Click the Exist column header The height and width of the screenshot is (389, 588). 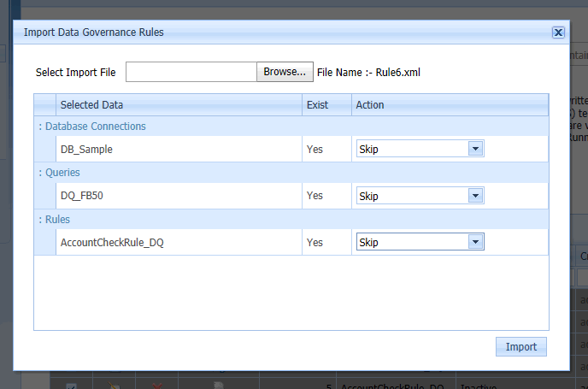pos(326,104)
